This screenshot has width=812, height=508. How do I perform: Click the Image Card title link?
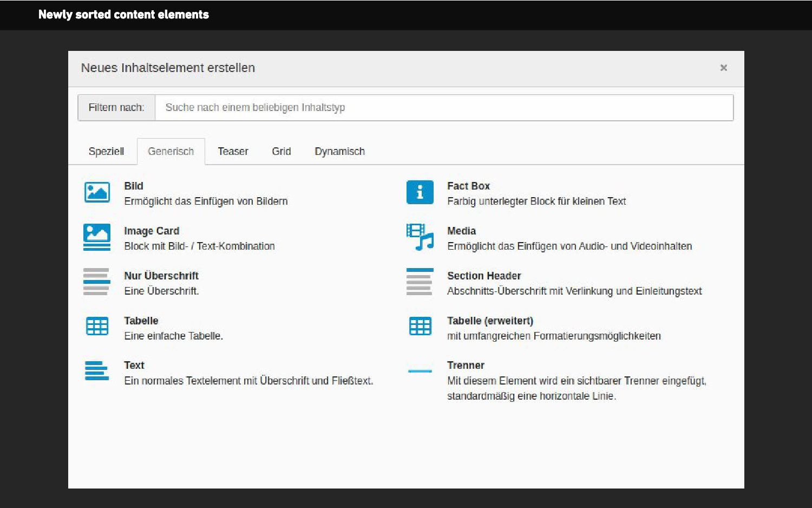pos(152,231)
